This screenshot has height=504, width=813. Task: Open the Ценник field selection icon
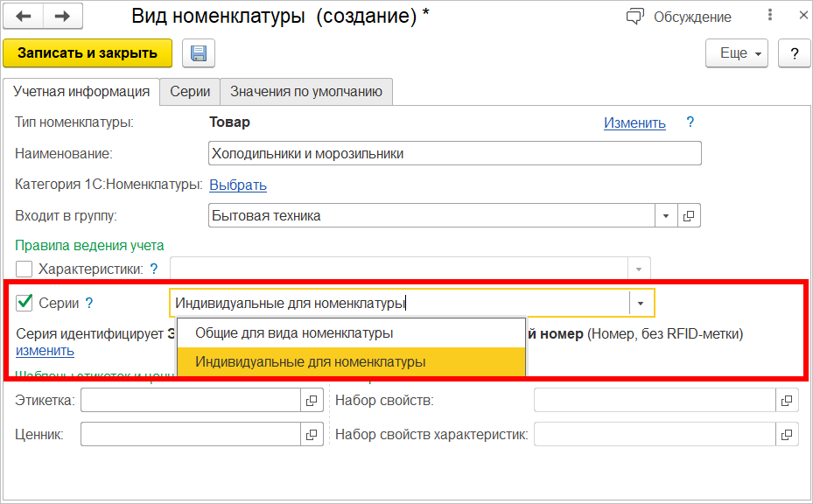click(311, 434)
